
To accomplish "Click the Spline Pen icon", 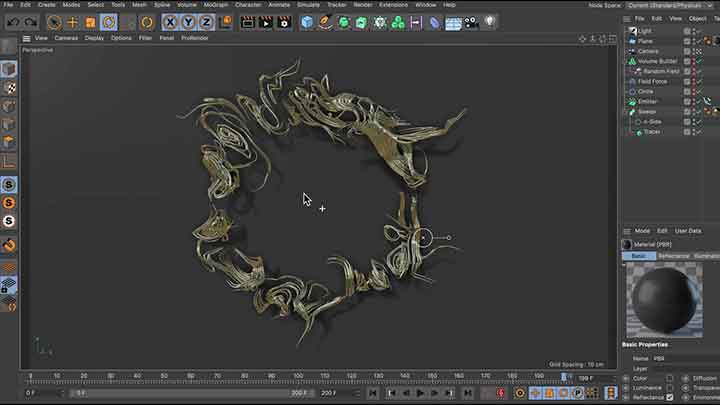I will [325, 22].
